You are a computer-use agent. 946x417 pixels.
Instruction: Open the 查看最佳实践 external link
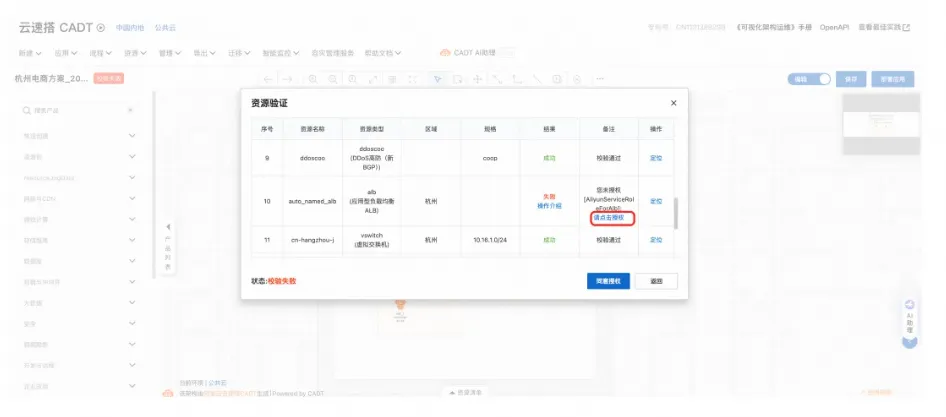click(x=883, y=28)
